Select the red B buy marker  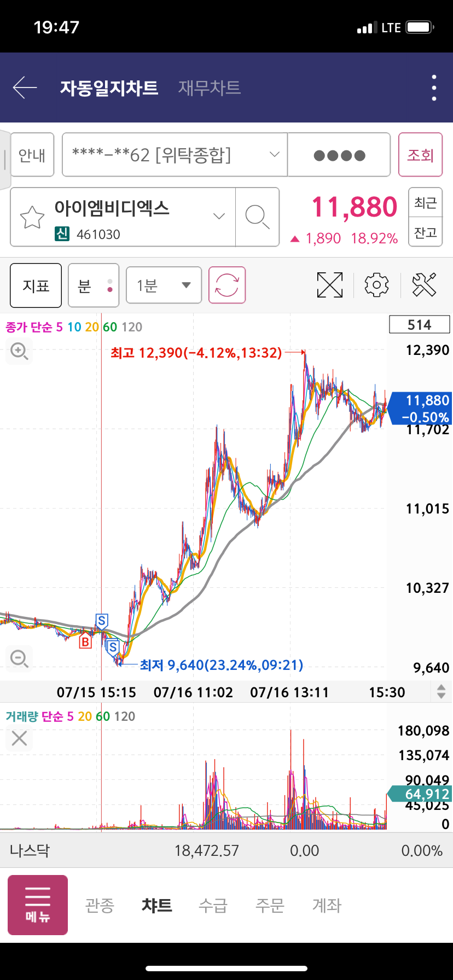pos(85,641)
